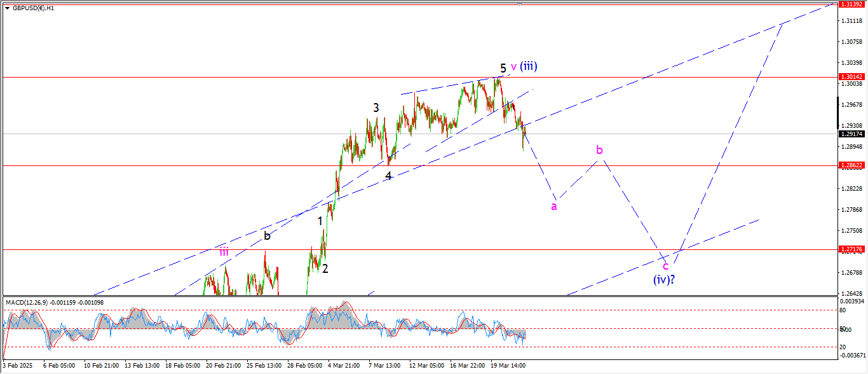Click the 1.30758 price axis value

click(850, 42)
